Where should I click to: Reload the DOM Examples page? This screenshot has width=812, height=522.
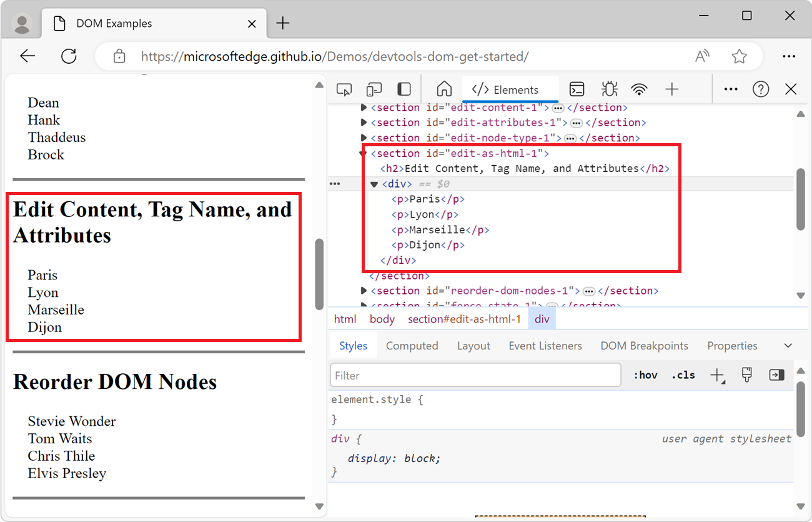(69, 56)
